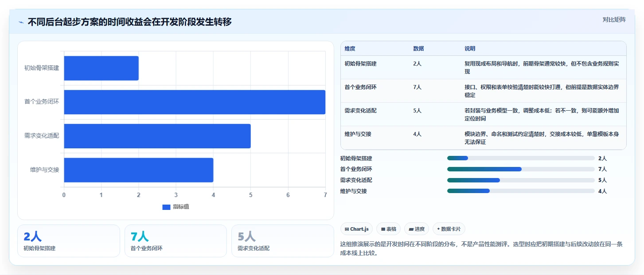Click the 进度 tag chip
644x275 pixels.
point(417,229)
